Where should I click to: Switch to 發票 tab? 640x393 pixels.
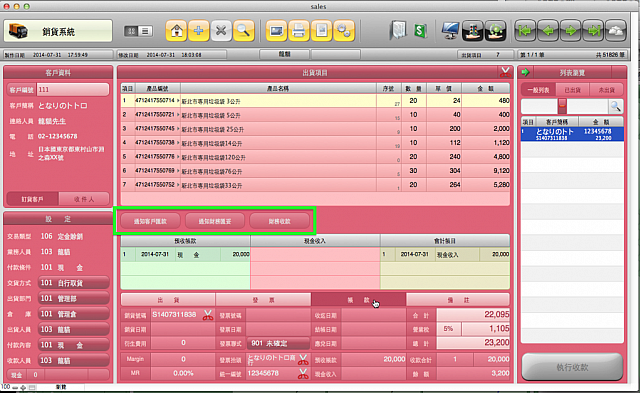263,300
